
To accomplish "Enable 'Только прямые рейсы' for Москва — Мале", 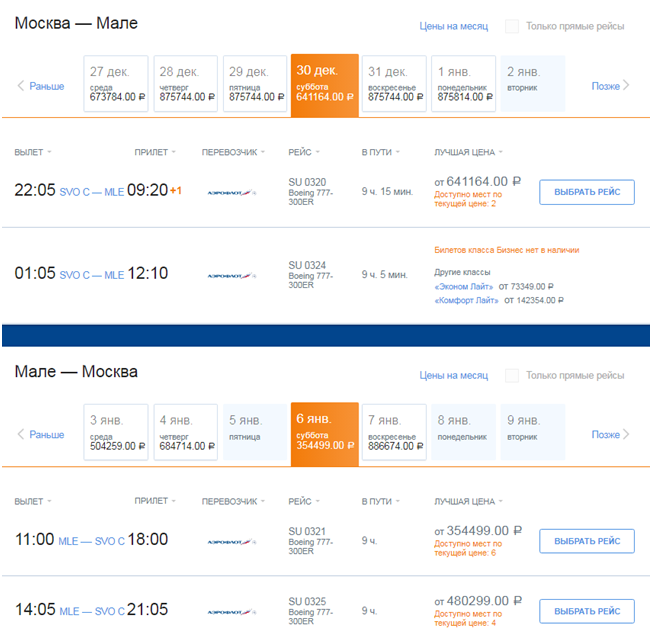I will [513, 26].
